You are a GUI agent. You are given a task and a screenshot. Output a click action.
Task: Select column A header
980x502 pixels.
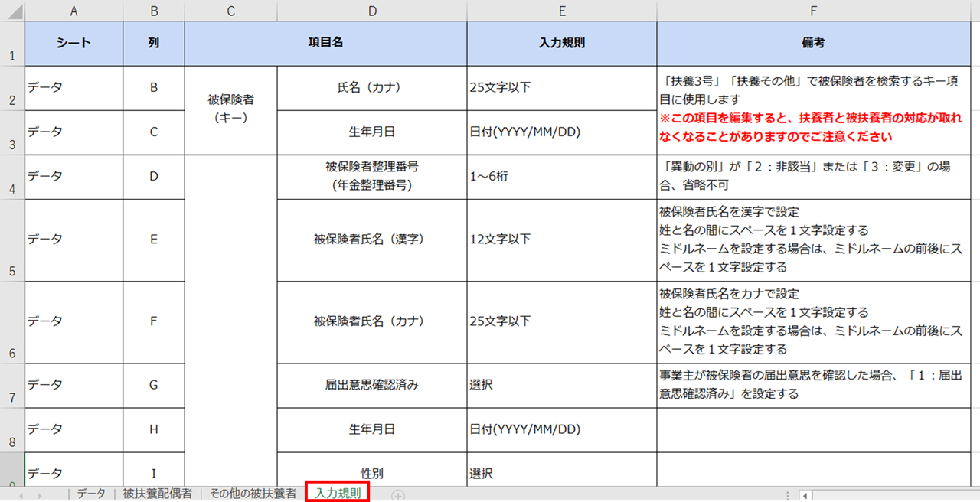coord(74,11)
